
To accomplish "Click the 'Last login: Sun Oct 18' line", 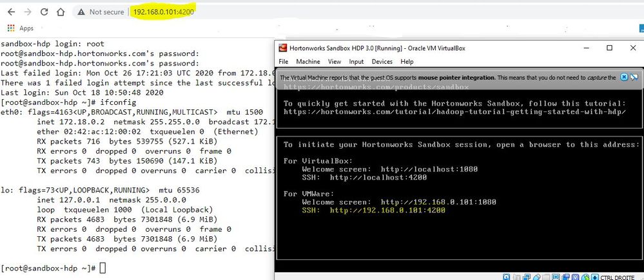I will (x=82, y=93).
